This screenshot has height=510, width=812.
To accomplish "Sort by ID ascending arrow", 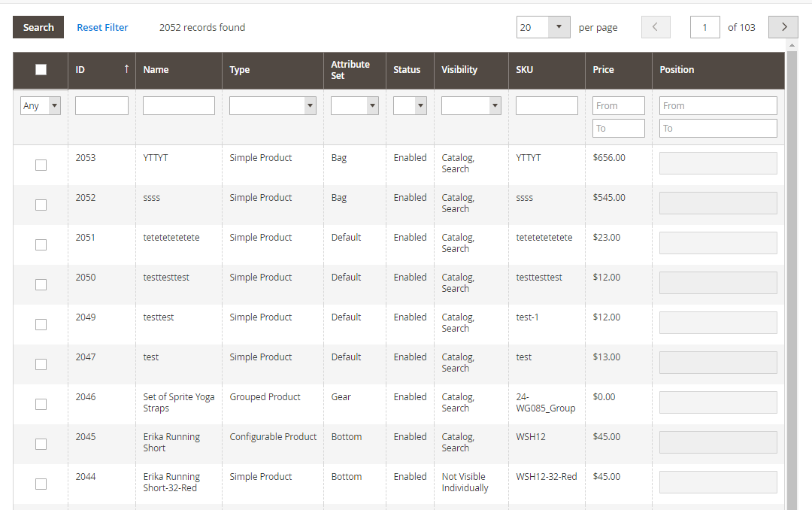I will pos(126,69).
